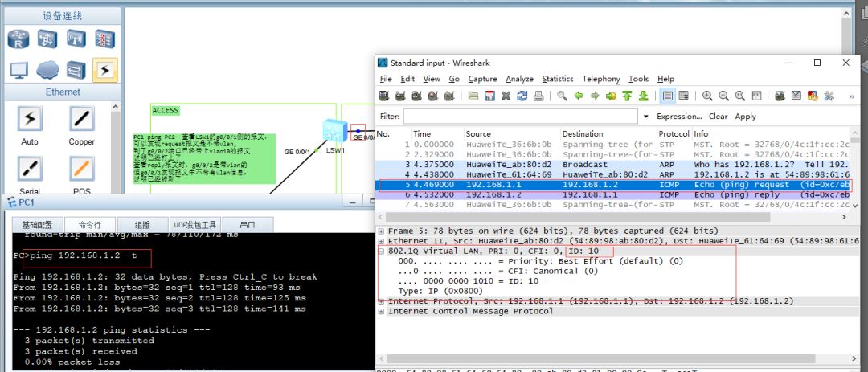868x372 pixels.
Task: Click the ACCESS label in topology
Action: 166,110
